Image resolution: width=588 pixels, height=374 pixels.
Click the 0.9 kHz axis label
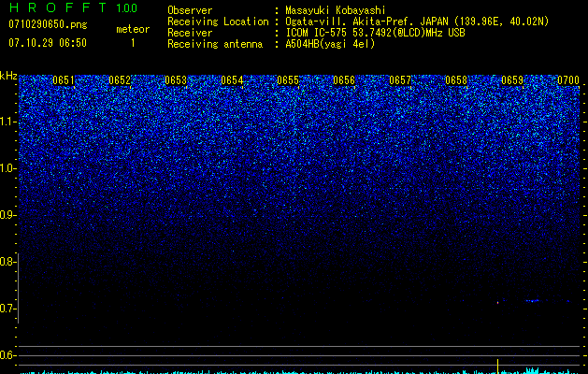(x=8, y=215)
